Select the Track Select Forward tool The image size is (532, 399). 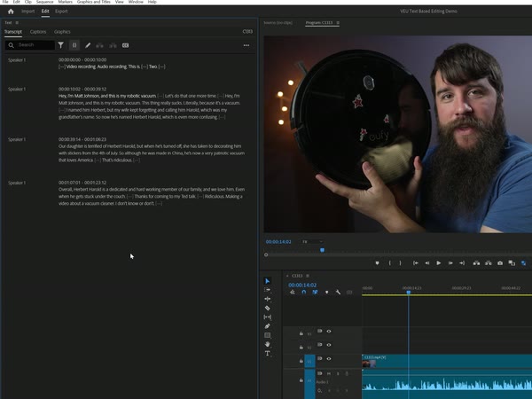pyautogui.click(x=268, y=290)
